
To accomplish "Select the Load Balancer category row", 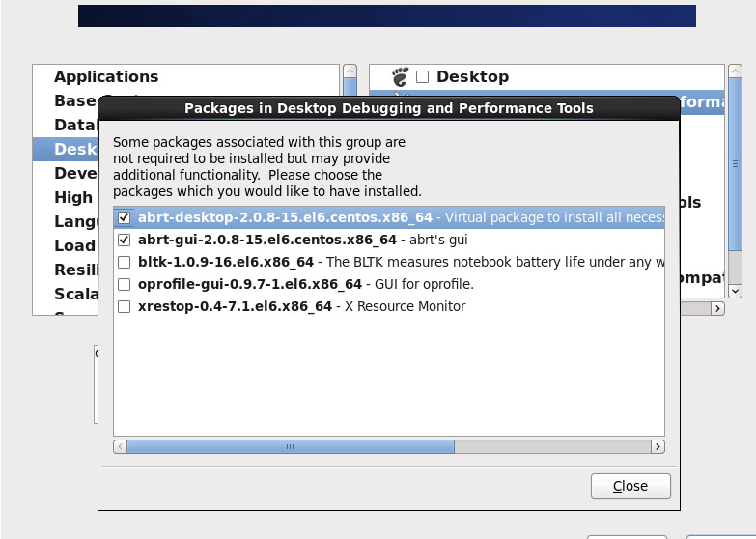I will 66,245.
